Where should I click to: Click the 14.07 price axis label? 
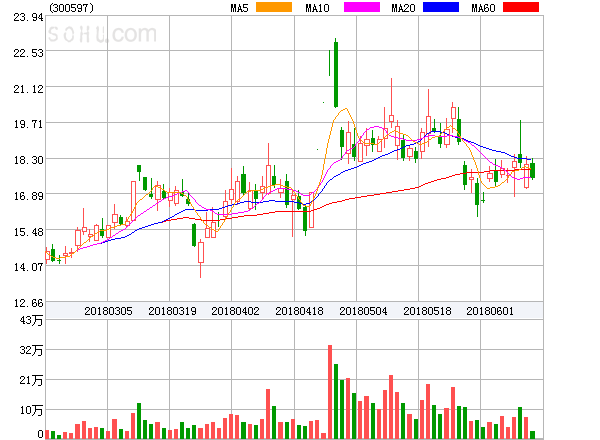point(28,267)
